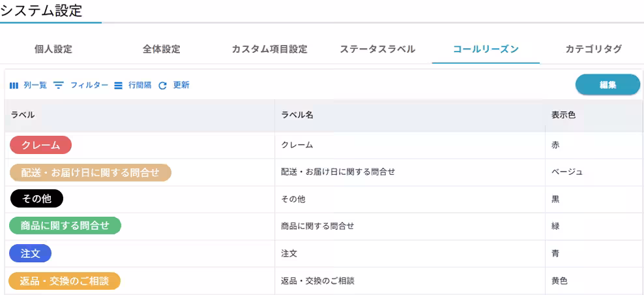The image size is (644, 295).
Task: Click the yellow 返品・交換のご相談 badge
Action: point(65,281)
